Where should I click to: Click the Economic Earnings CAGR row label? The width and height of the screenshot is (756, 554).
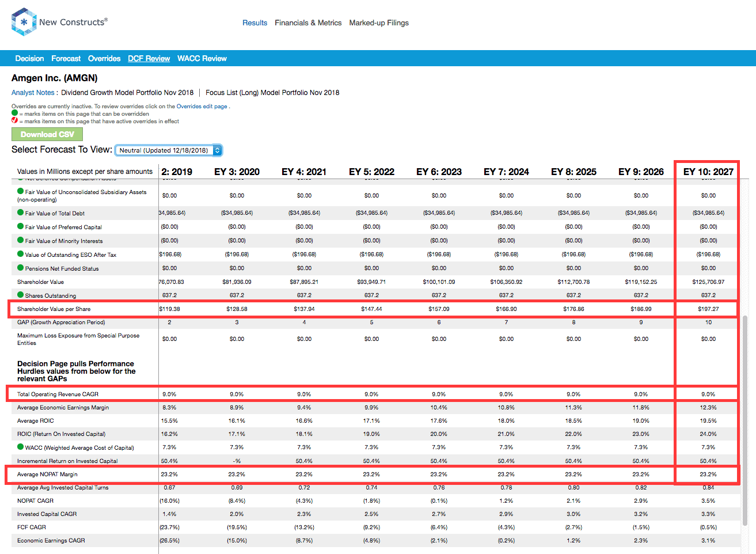51,541
